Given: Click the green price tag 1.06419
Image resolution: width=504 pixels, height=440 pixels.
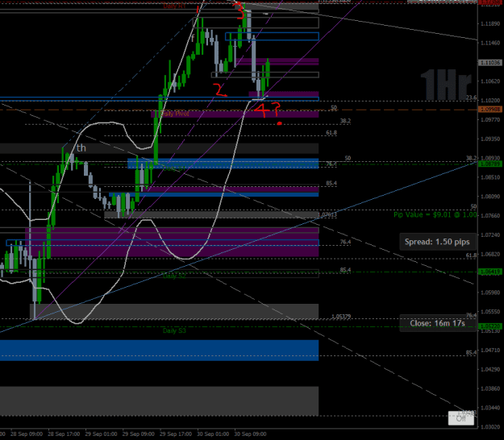Looking at the screenshot, I should (489, 272).
